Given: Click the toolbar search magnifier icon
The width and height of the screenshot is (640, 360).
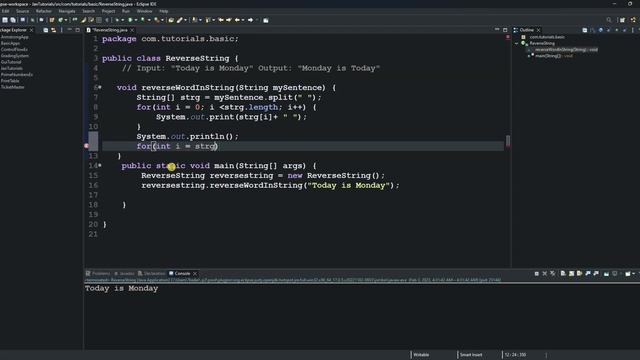Looking at the screenshot, I should click(609, 20).
